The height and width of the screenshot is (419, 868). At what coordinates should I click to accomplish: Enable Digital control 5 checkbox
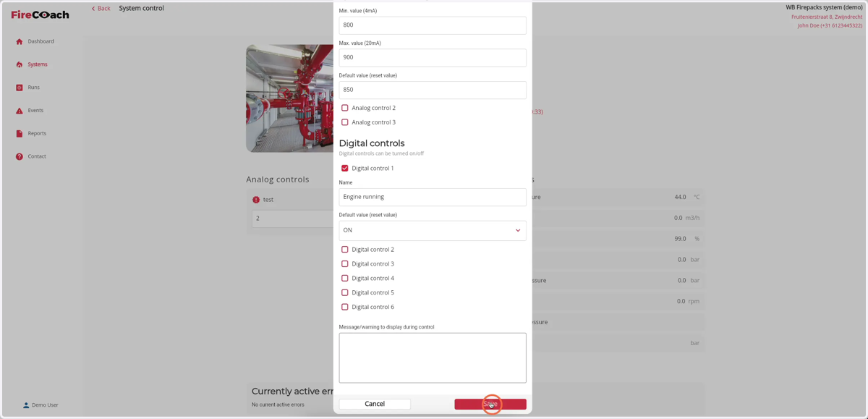(x=345, y=293)
